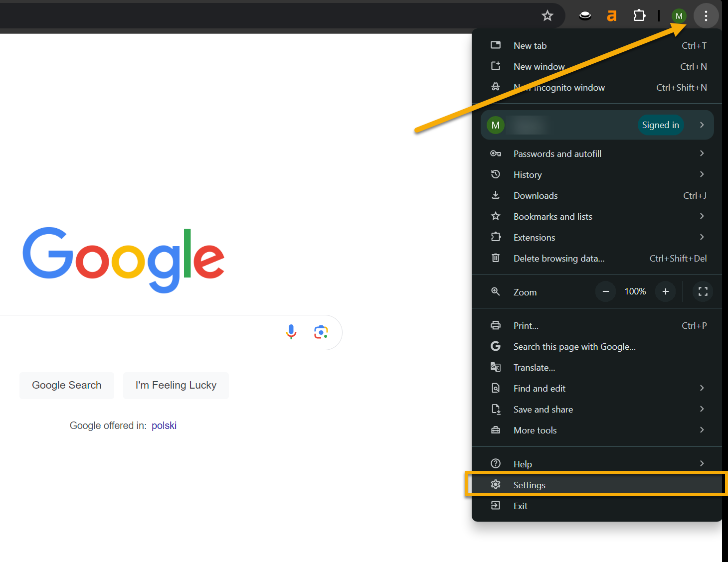Open the Extensions puzzle piece toolbar icon
728x562 pixels.
[x=639, y=16]
